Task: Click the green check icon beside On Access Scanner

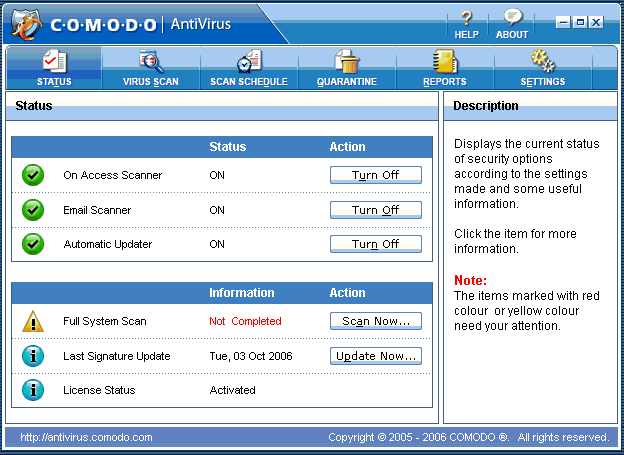Action: click(33, 175)
